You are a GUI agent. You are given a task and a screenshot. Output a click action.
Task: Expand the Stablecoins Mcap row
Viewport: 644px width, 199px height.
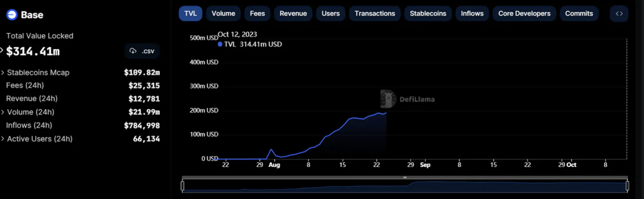coord(3,72)
